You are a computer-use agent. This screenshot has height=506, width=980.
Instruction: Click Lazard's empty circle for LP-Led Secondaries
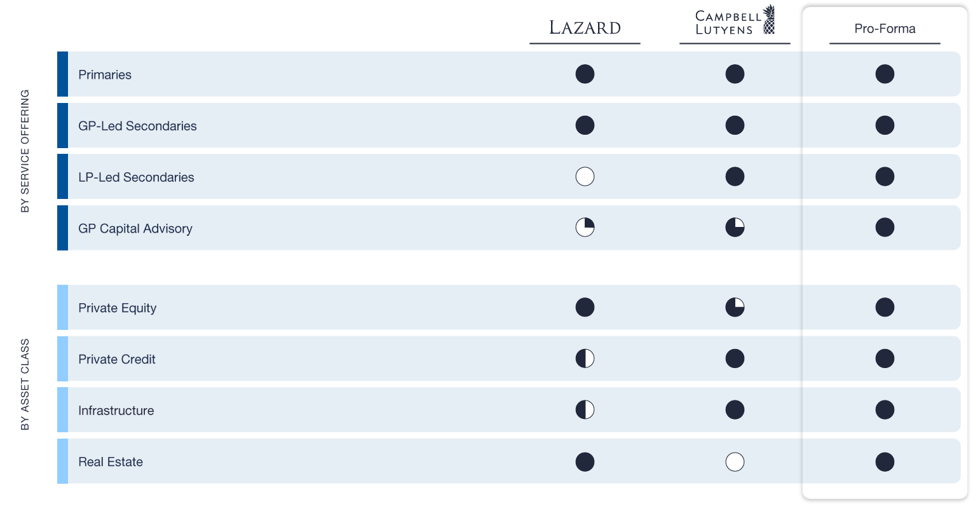click(585, 176)
